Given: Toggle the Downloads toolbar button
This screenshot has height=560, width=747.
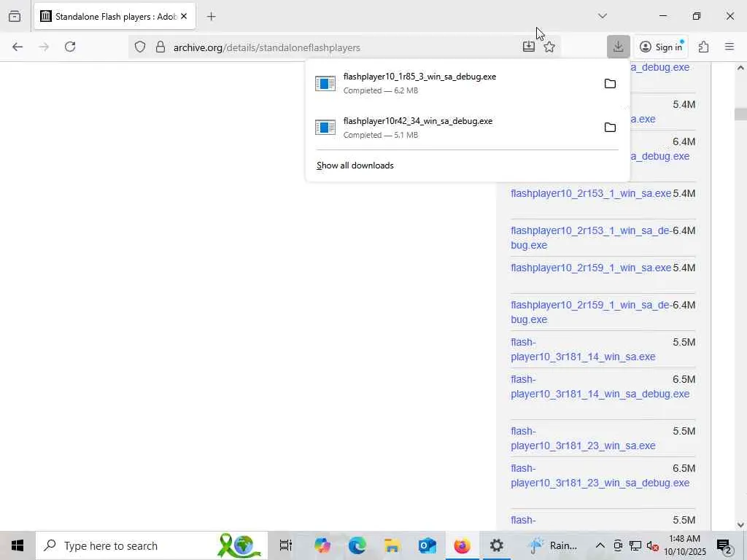Looking at the screenshot, I should [x=619, y=47].
